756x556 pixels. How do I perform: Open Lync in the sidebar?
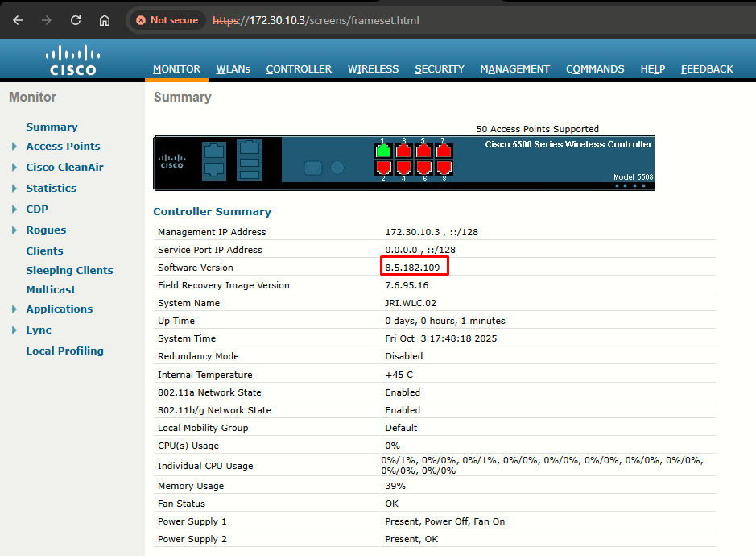click(x=39, y=330)
